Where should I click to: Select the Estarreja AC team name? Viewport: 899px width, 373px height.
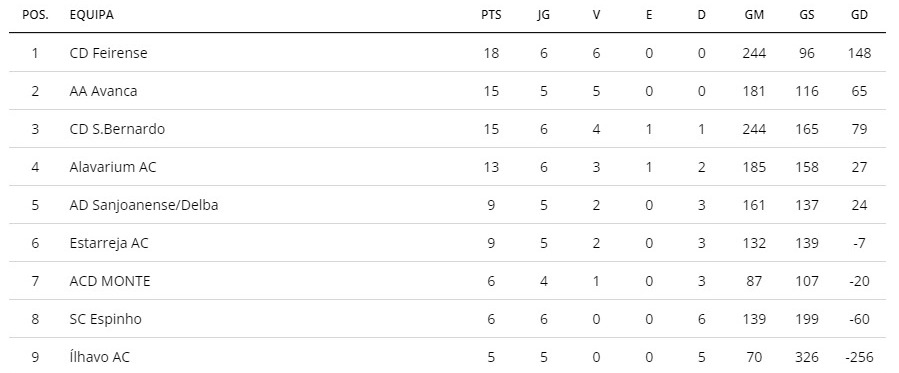109,243
